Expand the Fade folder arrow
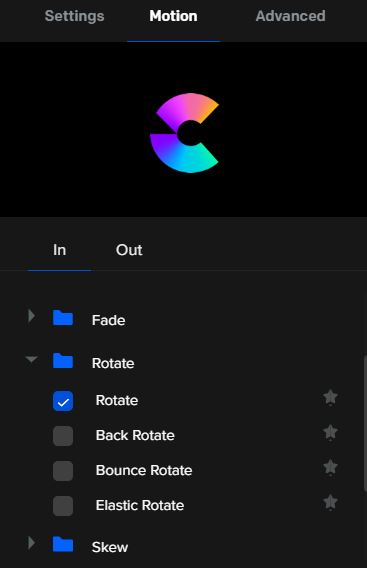 tap(32, 316)
